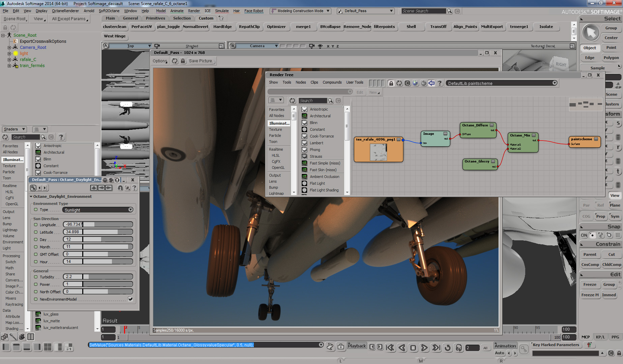The image size is (623, 364).
Task: Open the Default_Pass pass dropdown
Action: tap(365, 11)
